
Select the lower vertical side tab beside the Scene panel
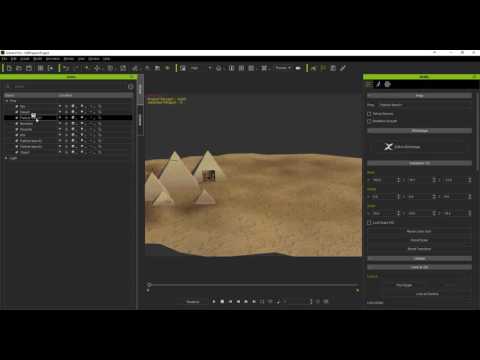(x=140, y=120)
